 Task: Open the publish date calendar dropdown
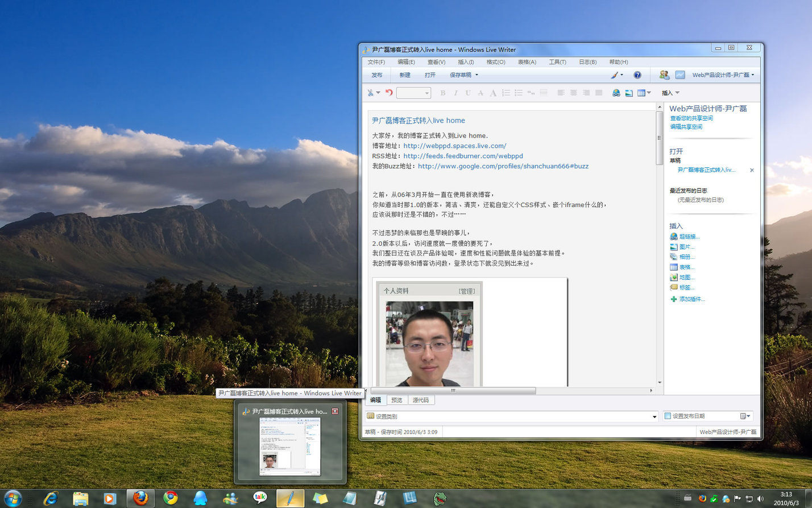click(745, 416)
